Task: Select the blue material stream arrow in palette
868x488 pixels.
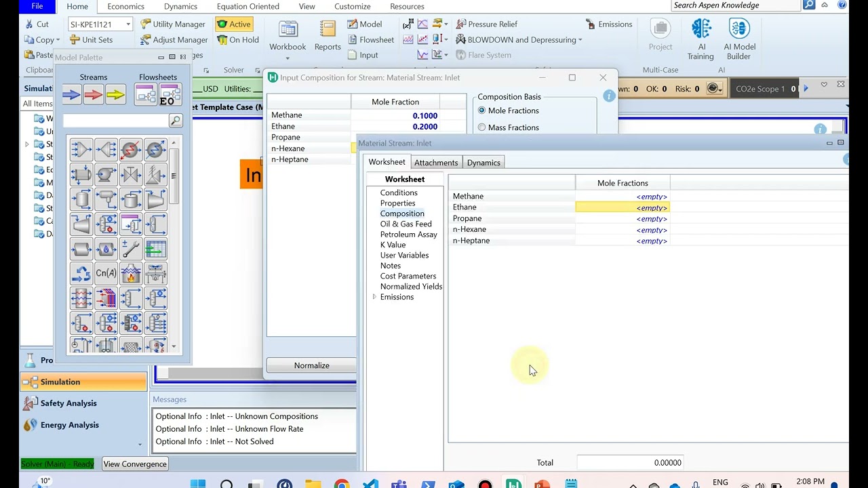Action: pyautogui.click(x=71, y=95)
